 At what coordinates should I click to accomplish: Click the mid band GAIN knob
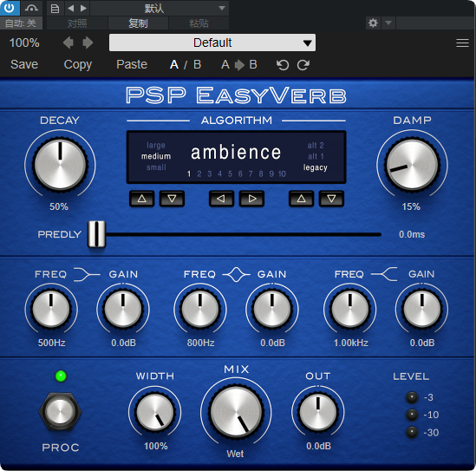pyautogui.click(x=272, y=309)
